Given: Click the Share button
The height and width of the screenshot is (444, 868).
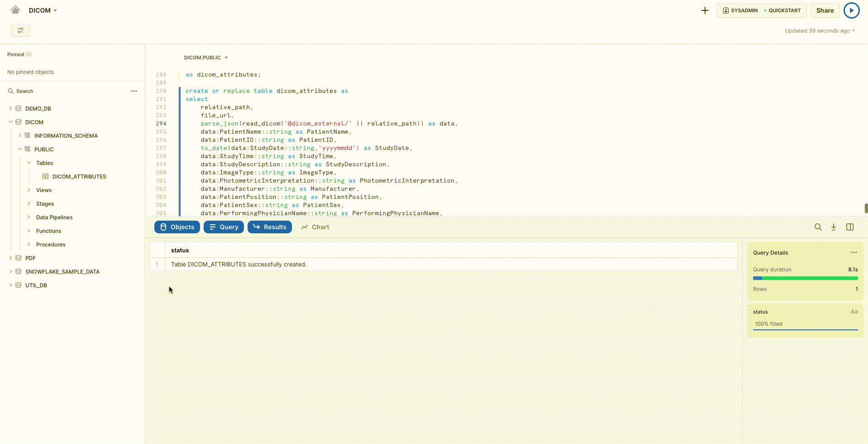Looking at the screenshot, I should [x=825, y=10].
